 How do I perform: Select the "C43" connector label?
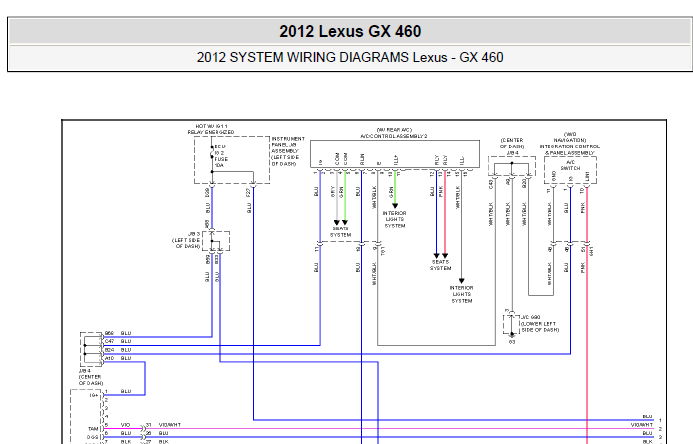coord(491,184)
